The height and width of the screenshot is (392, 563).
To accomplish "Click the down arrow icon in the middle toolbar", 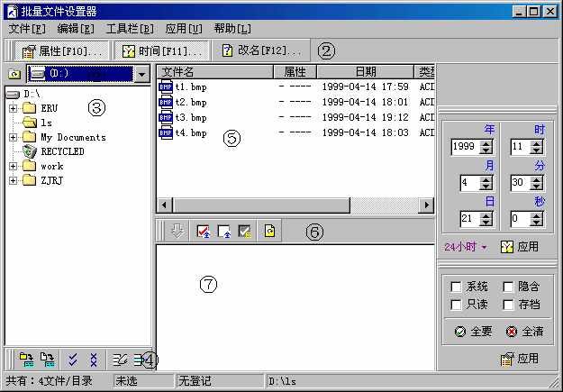I will pyautogui.click(x=177, y=232).
